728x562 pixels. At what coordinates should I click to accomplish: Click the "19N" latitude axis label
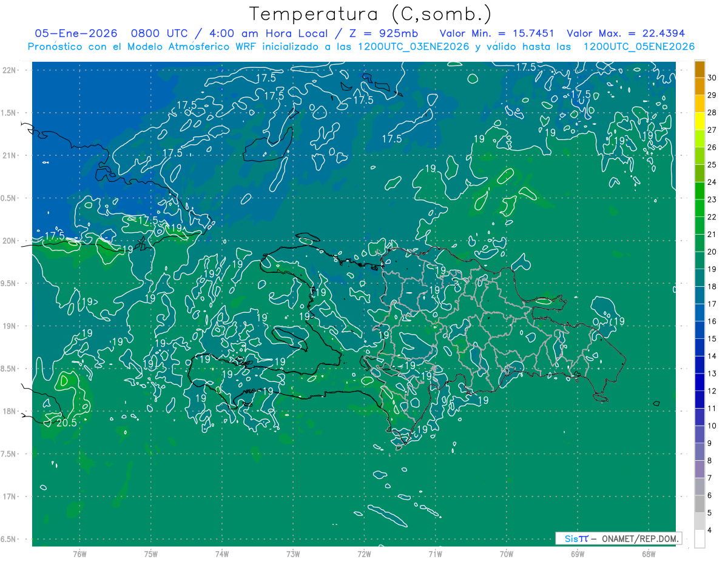[x=8, y=326]
